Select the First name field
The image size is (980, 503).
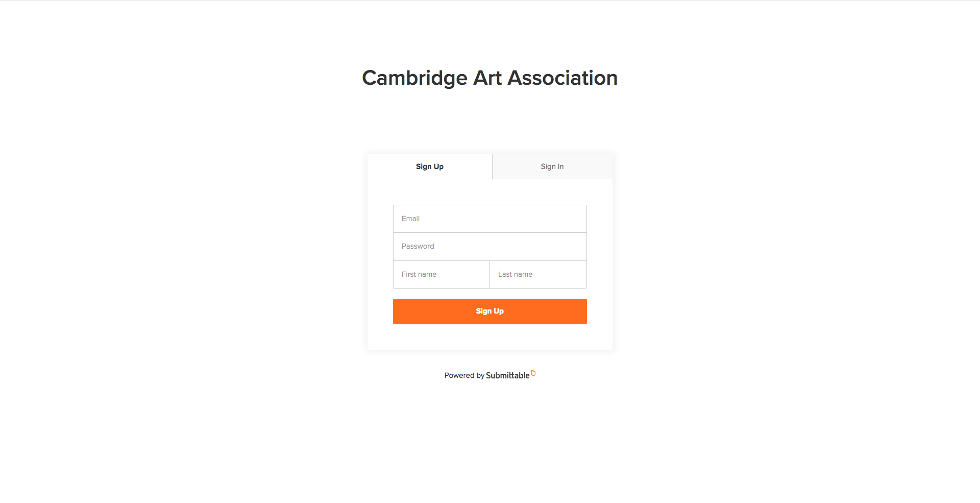pyautogui.click(x=442, y=275)
